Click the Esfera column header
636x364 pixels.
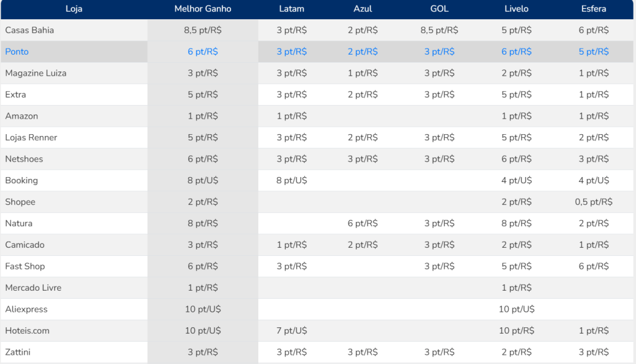tap(593, 9)
